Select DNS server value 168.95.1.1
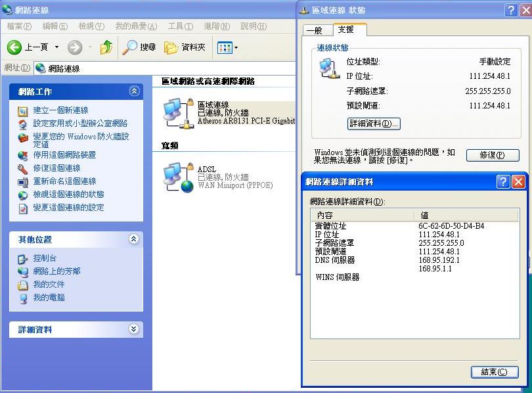This screenshot has height=393, width=532. pyautogui.click(x=435, y=268)
